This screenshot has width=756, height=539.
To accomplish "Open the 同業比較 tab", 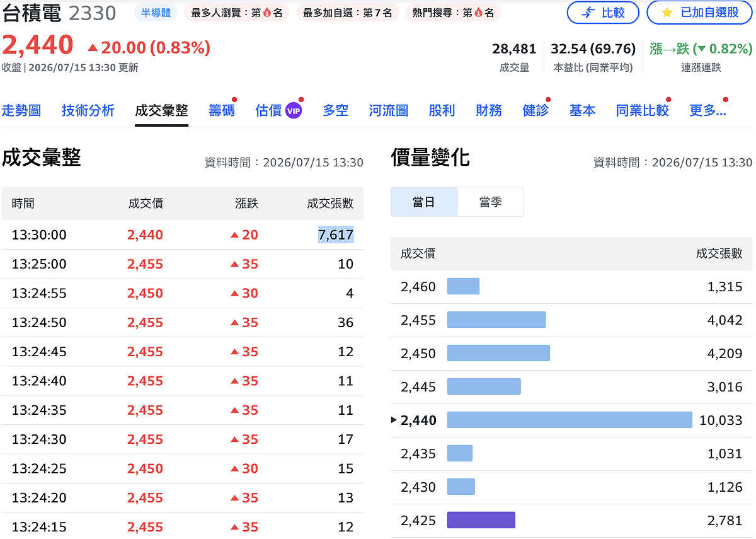I will click(x=642, y=111).
